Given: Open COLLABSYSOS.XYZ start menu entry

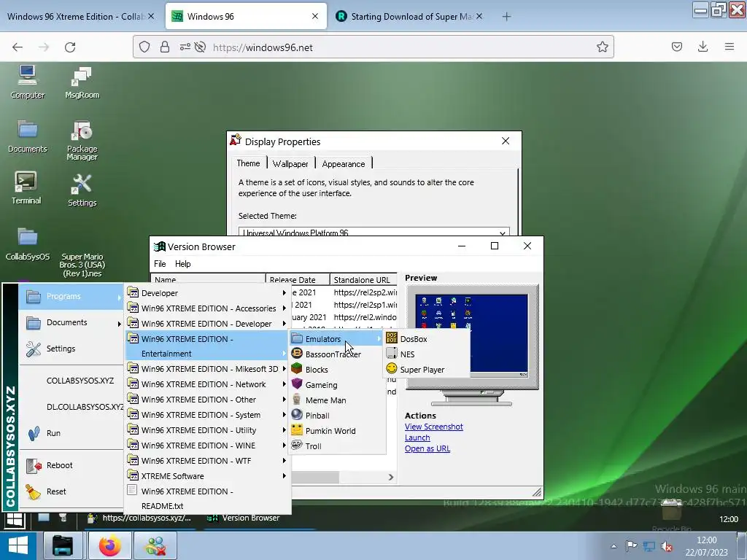Looking at the screenshot, I should coord(71,381).
